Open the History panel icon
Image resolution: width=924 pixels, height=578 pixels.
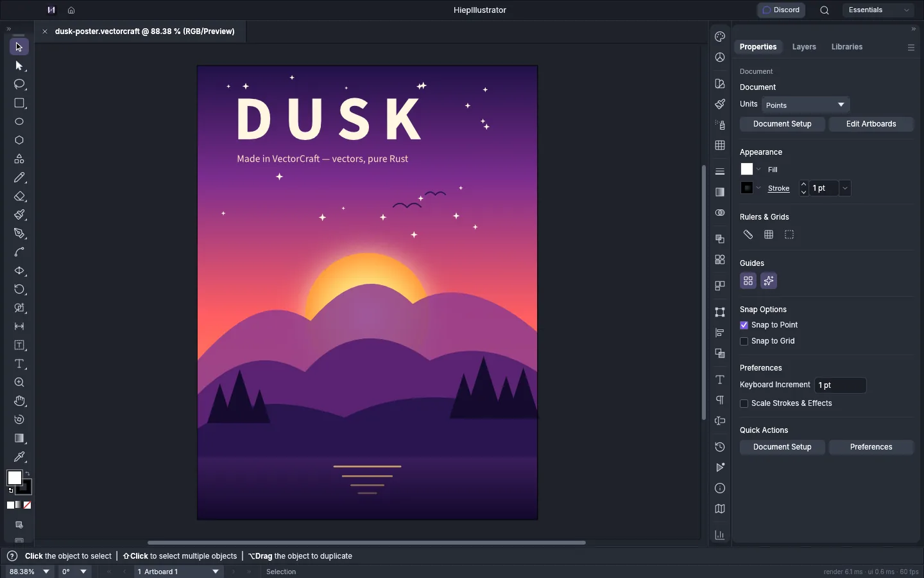tap(720, 447)
